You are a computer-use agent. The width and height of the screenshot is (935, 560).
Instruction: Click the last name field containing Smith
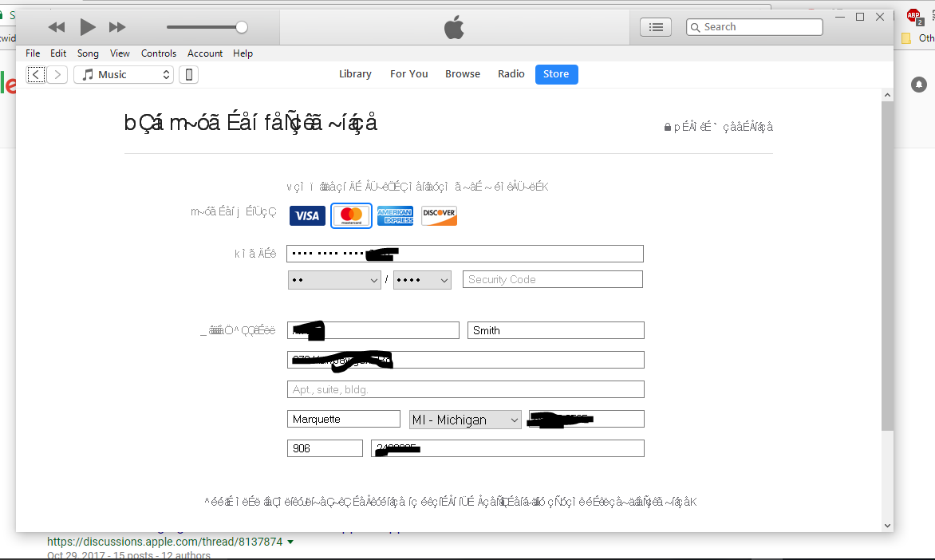click(556, 330)
